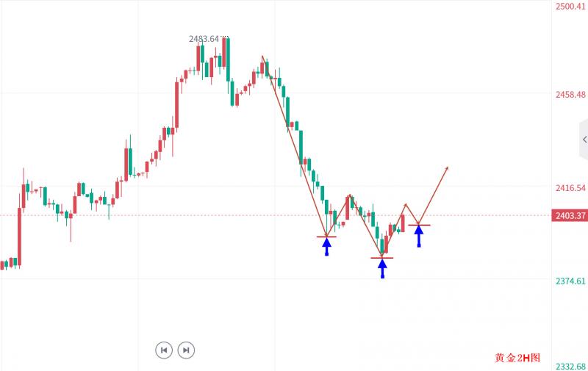Click the 2483.64 high price label
Screen dimensions: 588x371
click(207, 39)
